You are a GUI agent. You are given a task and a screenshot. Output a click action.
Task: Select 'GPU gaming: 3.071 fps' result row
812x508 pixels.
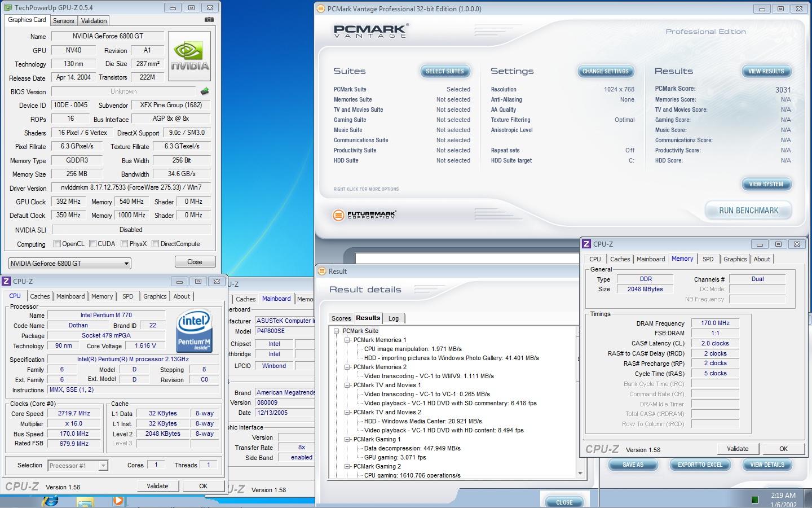395,458
